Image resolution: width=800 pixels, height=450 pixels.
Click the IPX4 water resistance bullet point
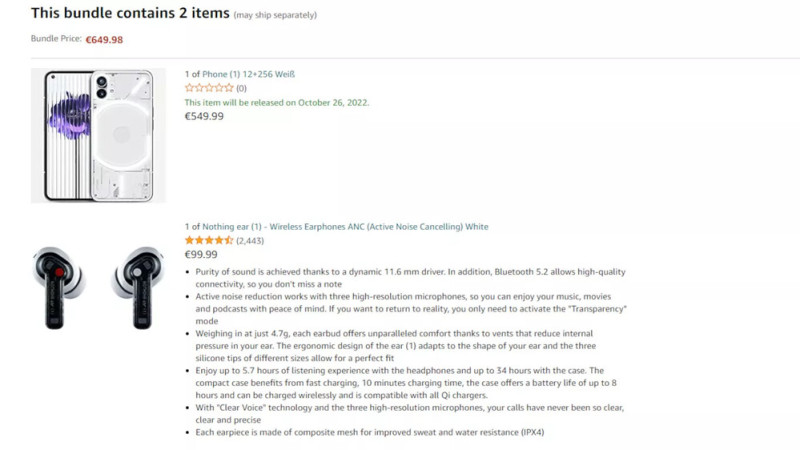[369, 432]
